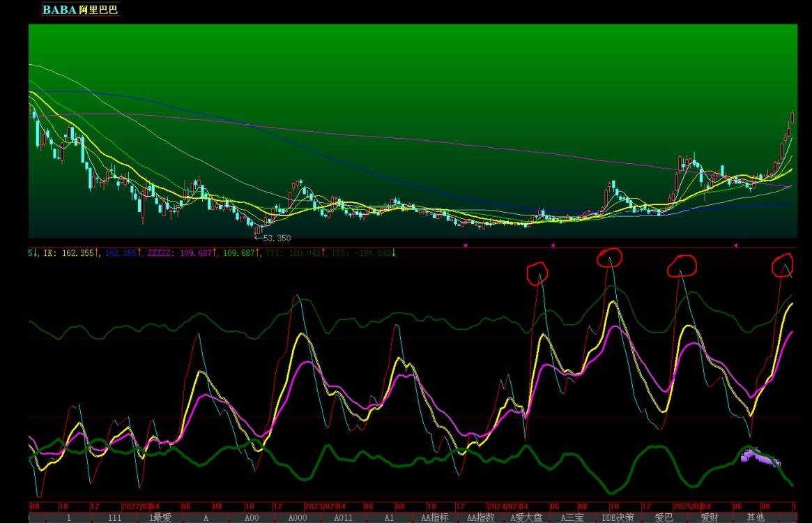Image resolution: width=812 pixels, height=523 pixels.
Task: Switch to the 爱财 tab
Action: [x=710, y=517]
